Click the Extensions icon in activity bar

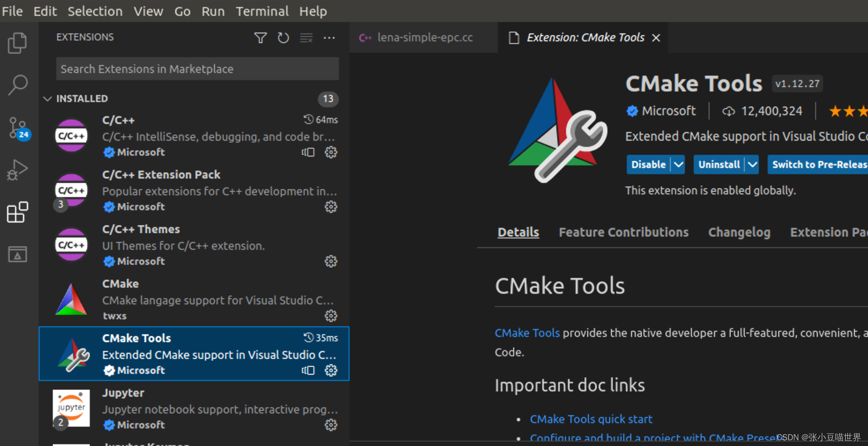click(x=18, y=212)
